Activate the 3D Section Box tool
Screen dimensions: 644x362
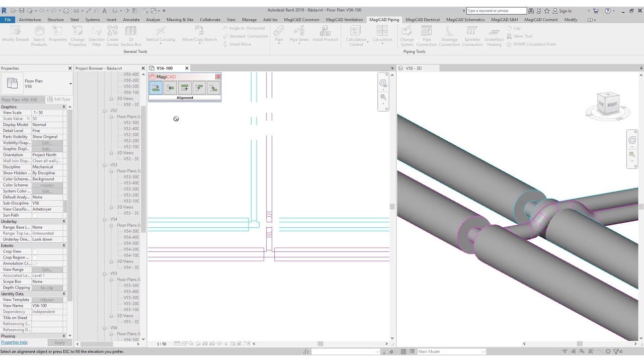(131, 36)
